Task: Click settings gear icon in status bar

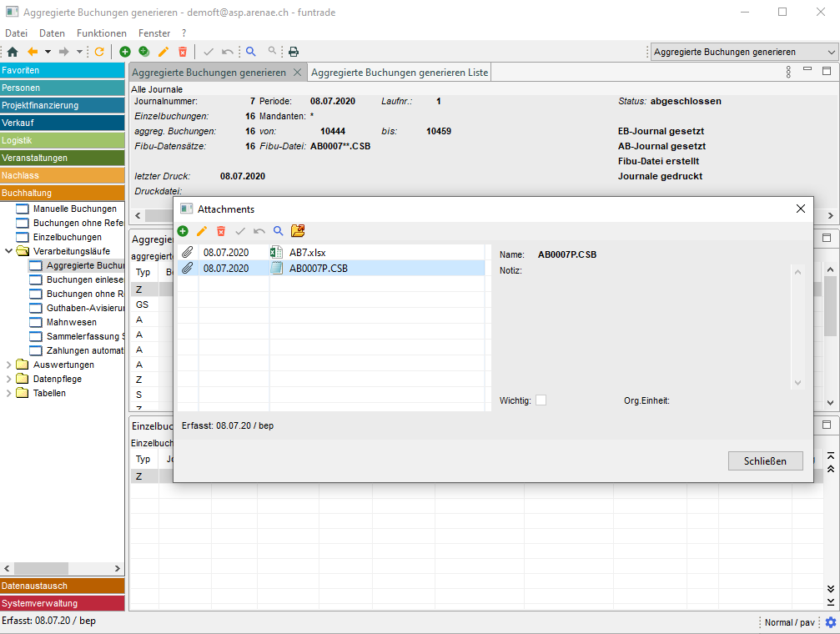Action: (830, 622)
